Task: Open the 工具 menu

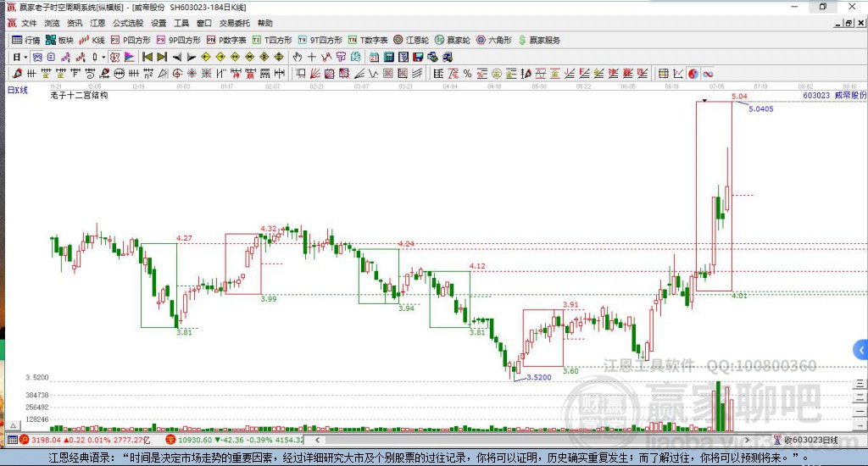Action: (x=181, y=23)
